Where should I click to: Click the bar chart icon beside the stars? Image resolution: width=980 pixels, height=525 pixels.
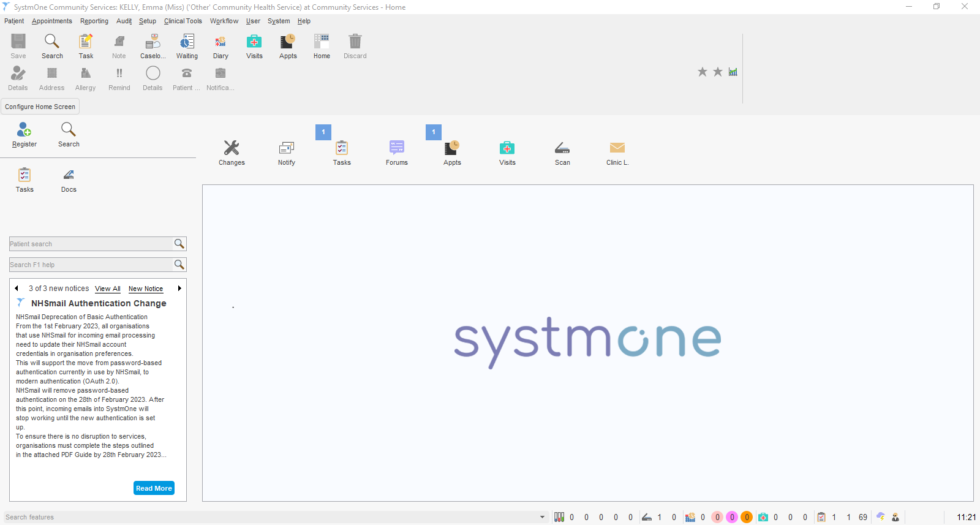pyautogui.click(x=733, y=72)
